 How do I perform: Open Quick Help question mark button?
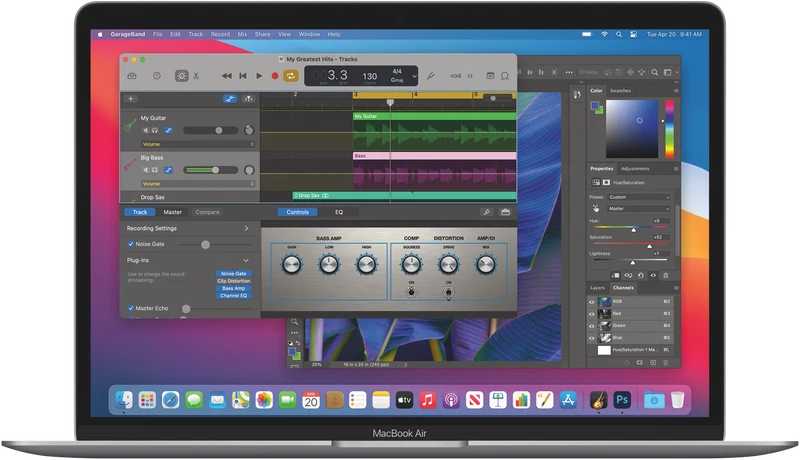(157, 76)
